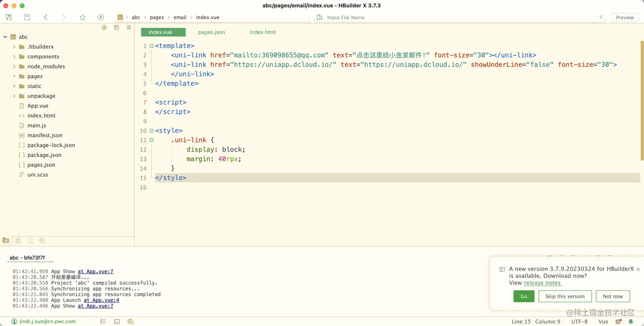Click the Line:15 status bar entry
644x326 pixels.
coord(521,322)
